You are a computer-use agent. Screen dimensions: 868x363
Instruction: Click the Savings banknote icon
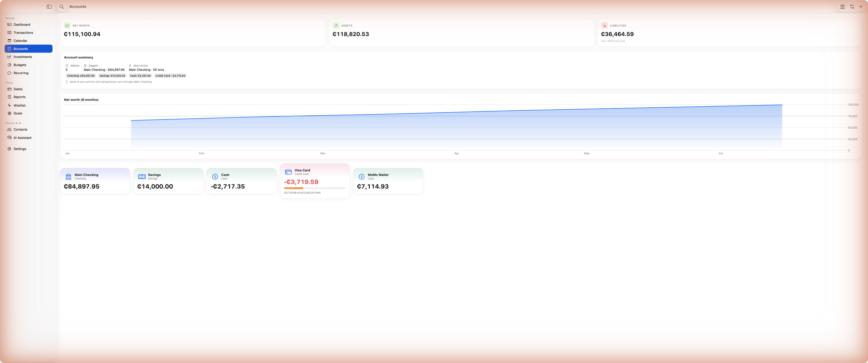142,176
